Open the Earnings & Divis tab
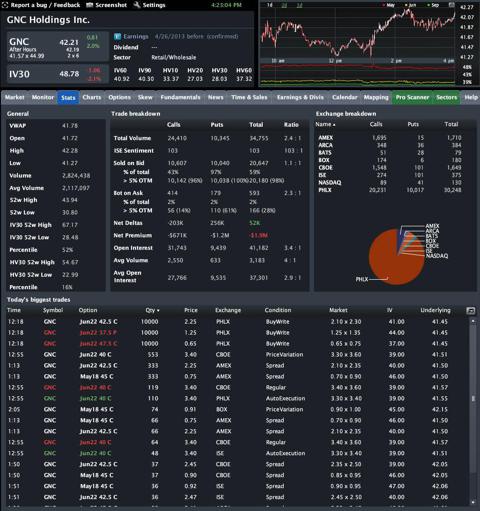Viewport: 480px width, 511px height. pos(300,97)
